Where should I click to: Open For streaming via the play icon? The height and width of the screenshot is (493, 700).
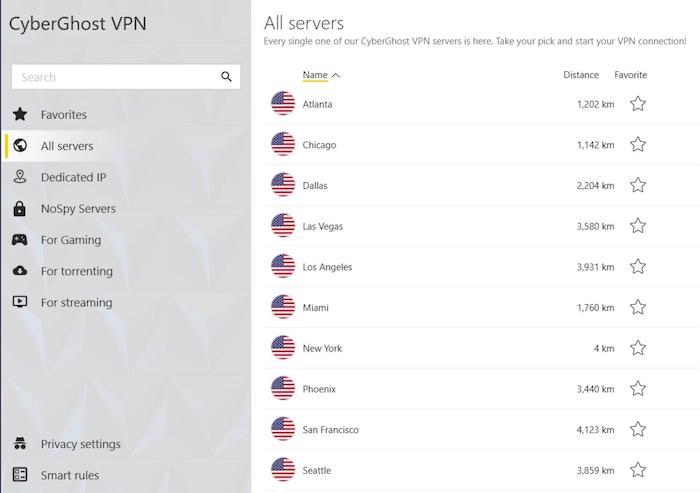pos(20,302)
